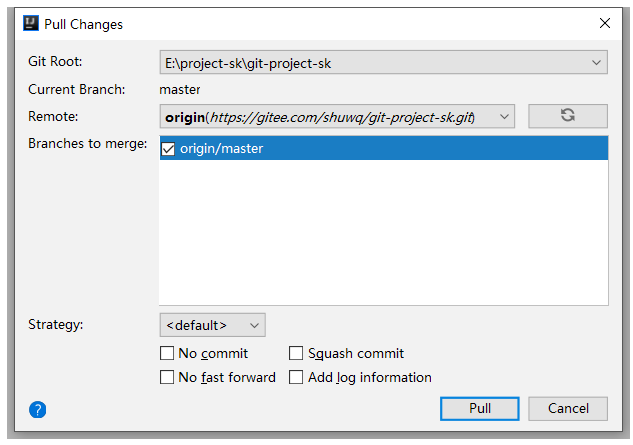Click empty area of Branches to merge list
Image resolution: width=633 pixels, height=445 pixels.
[384, 232]
